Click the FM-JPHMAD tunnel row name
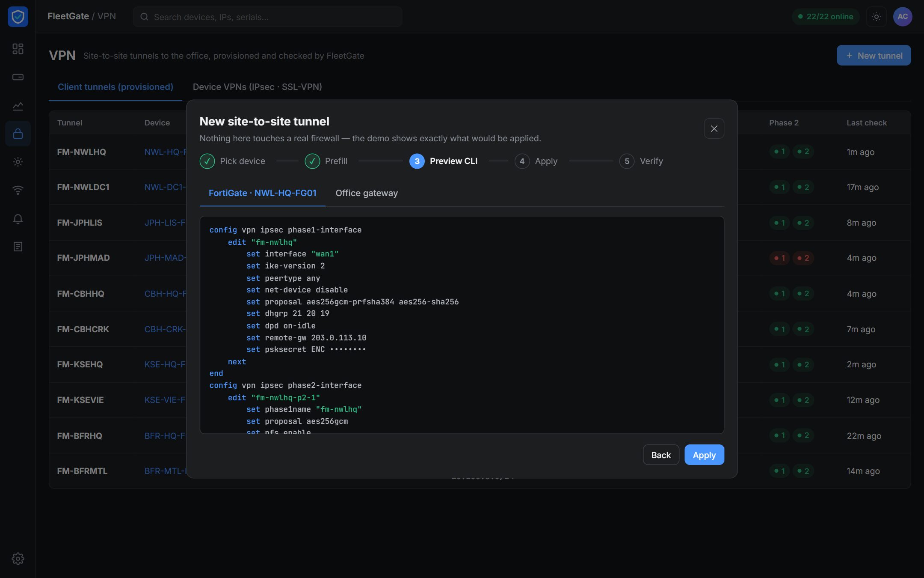 [83, 258]
